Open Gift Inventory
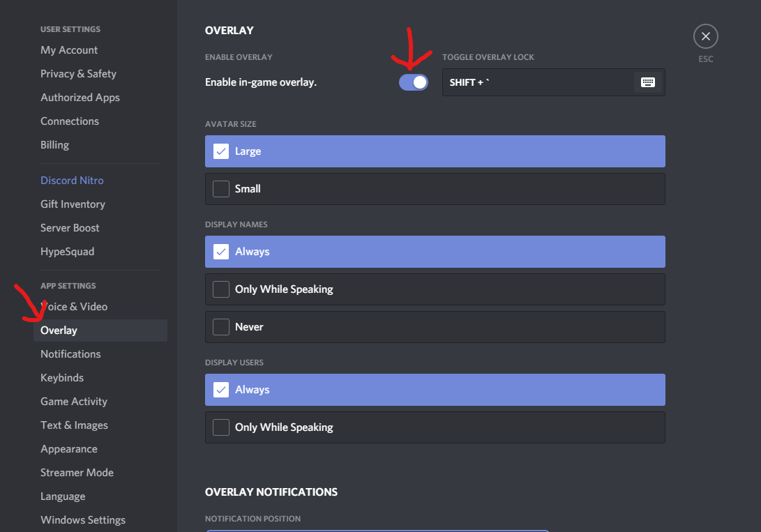This screenshot has width=761, height=532. [x=73, y=204]
